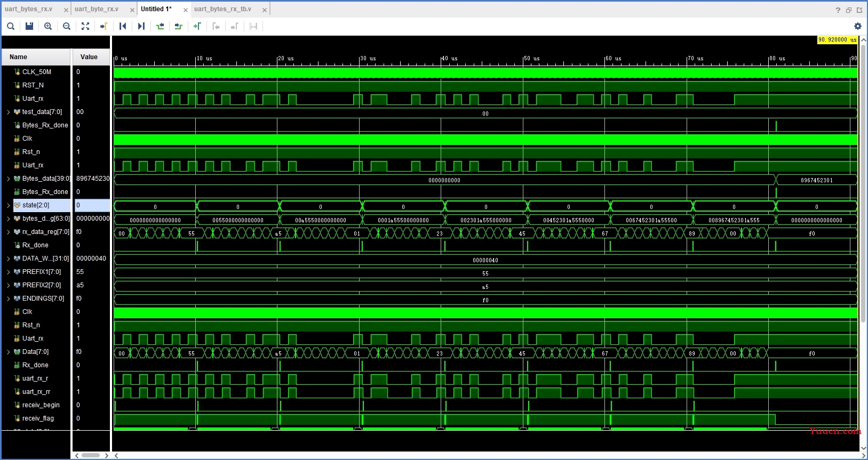This screenshot has height=460, width=868.
Task: Zoom out of the waveform
Action: coord(67,26)
